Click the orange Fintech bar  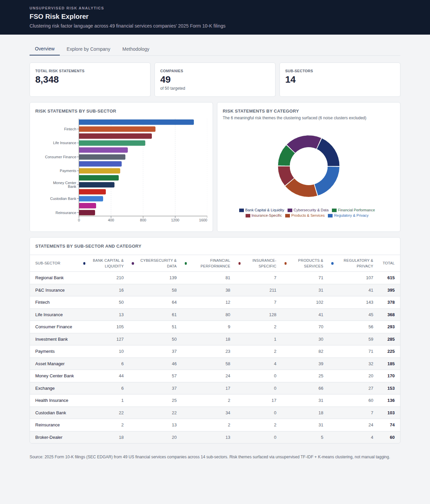tap(117, 129)
